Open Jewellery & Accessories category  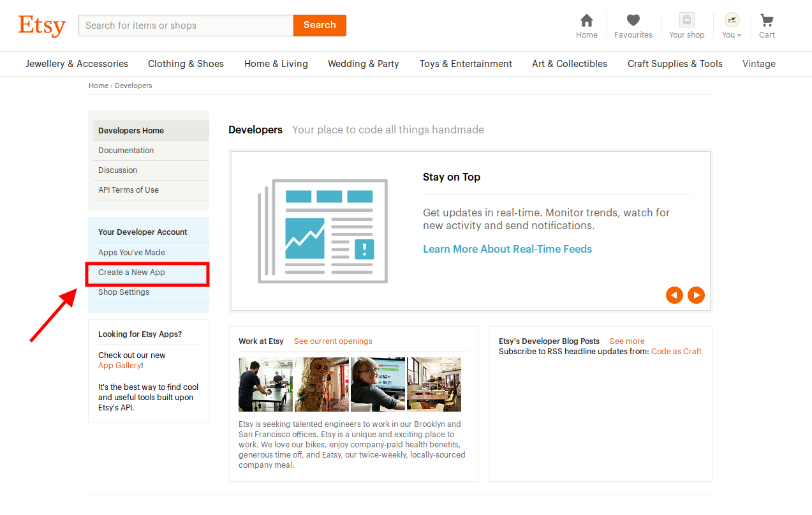[77, 64]
